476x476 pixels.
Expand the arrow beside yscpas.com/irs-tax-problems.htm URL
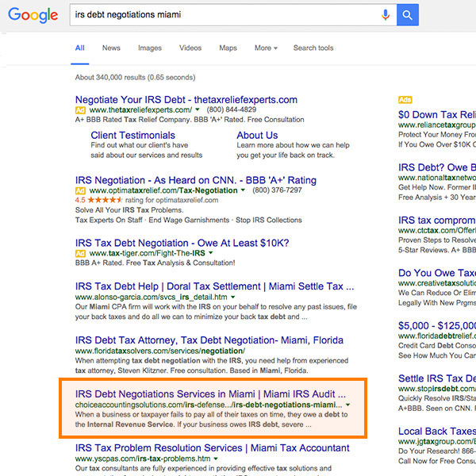coord(216,459)
